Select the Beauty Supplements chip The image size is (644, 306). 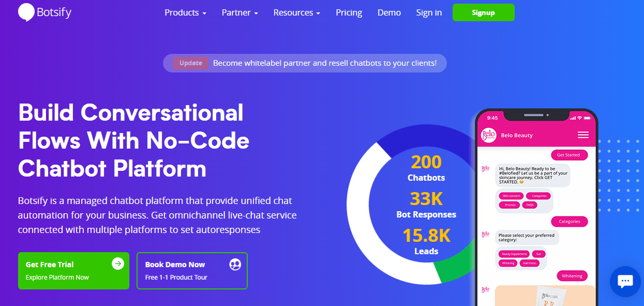click(514, 254)
